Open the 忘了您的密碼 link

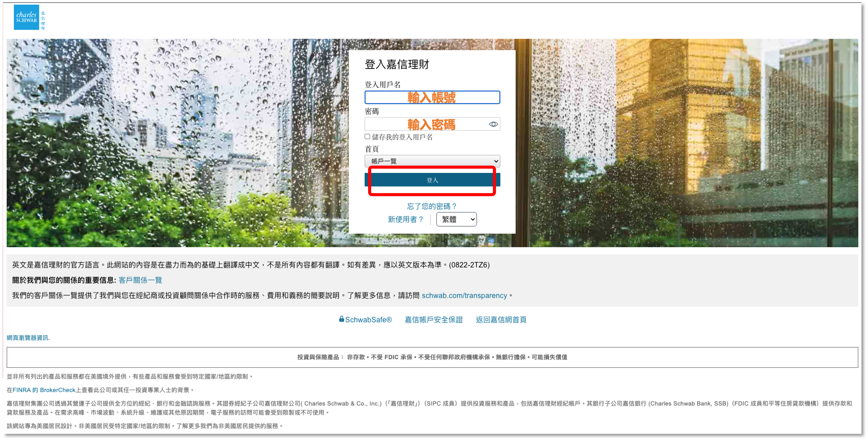click(x=432, y=206)
